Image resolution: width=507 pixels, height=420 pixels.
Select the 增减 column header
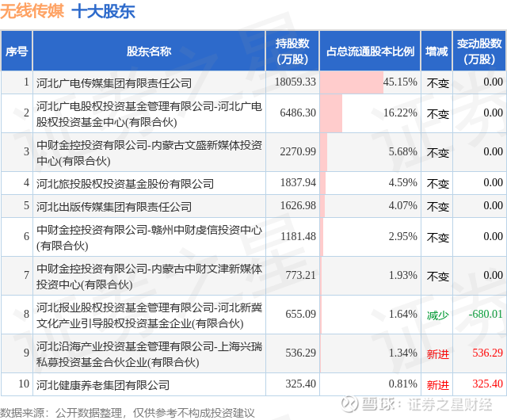point(436,52)
